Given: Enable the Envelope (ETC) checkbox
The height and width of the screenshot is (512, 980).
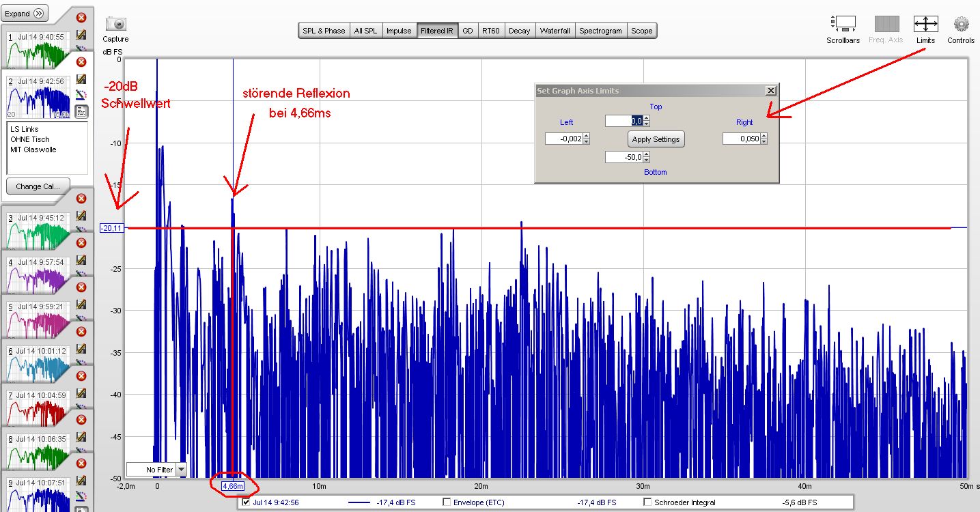Looking at the screenshot, I should [x=447, y=502].
